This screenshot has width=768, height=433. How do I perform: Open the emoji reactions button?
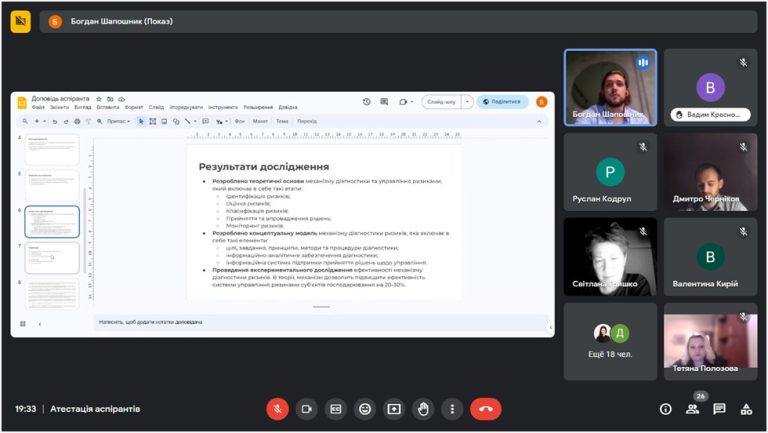[365, 409]
